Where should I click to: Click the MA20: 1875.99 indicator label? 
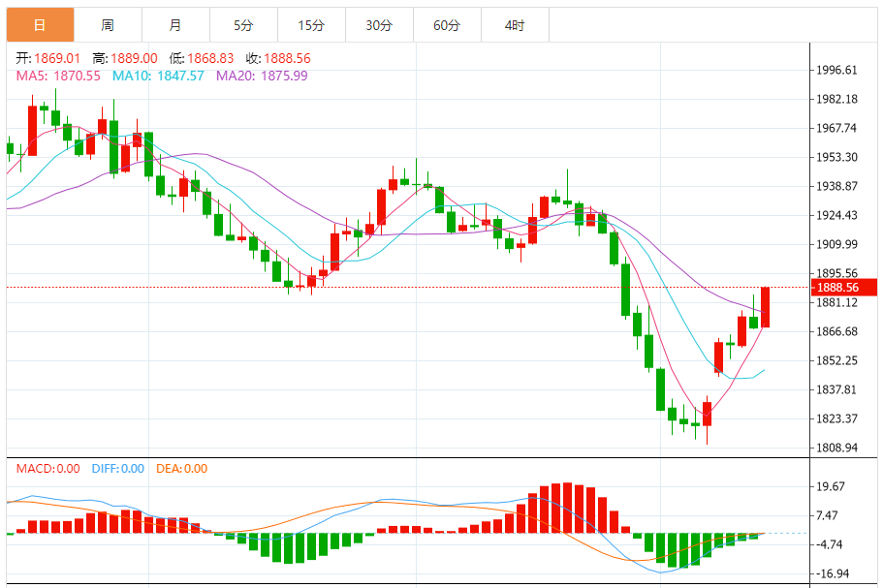tap(262, 76)
